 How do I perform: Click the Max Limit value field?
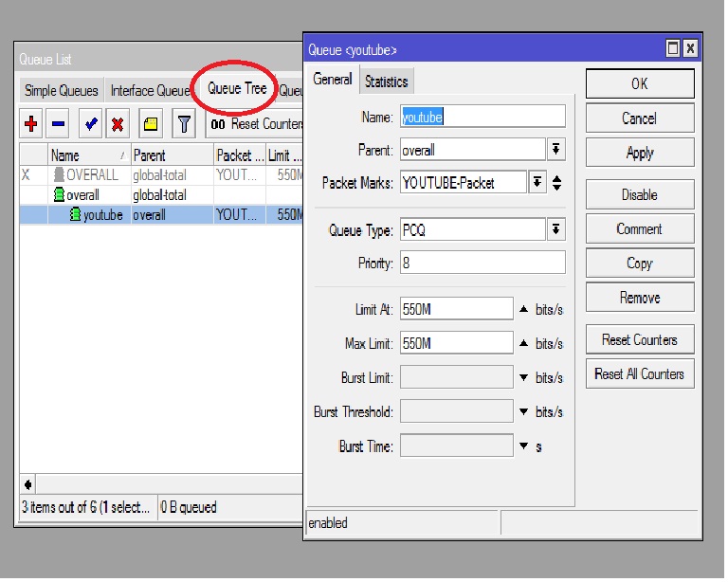tap(457, 343)
